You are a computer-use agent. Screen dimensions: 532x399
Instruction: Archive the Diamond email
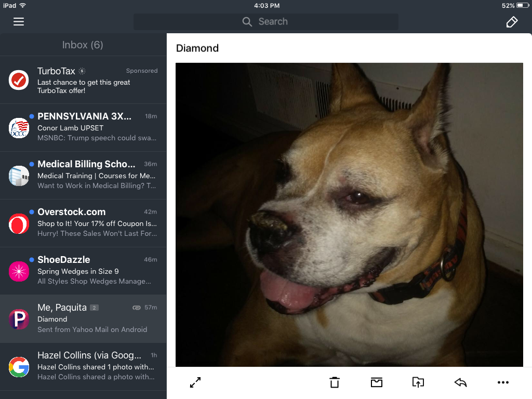(x=376, y=382)
